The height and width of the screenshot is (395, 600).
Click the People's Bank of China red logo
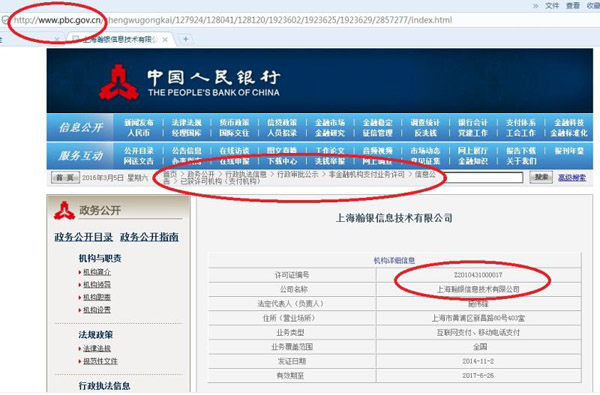[118, 82]
